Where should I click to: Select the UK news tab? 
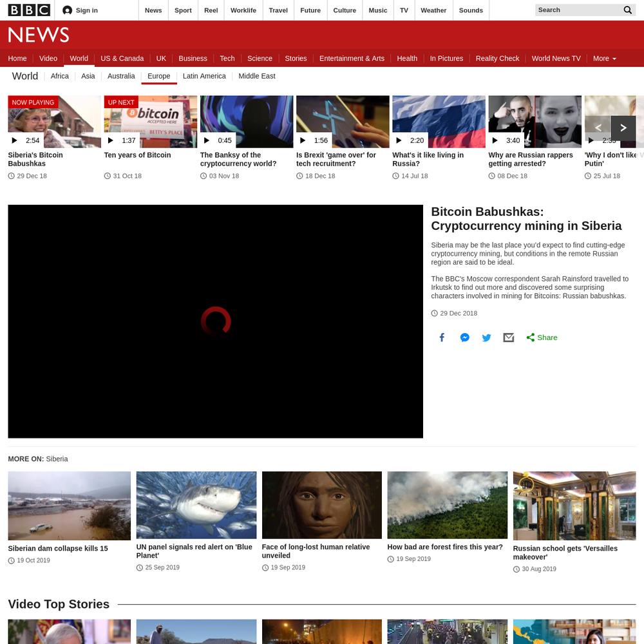point(161,59)
